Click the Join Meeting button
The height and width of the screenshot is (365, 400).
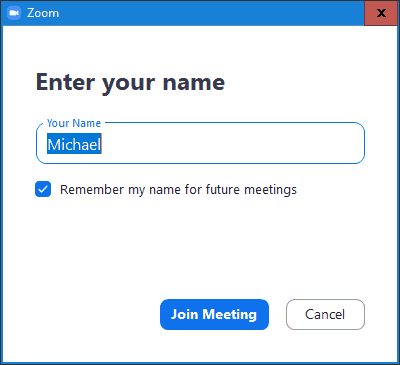tap(214, 314)
